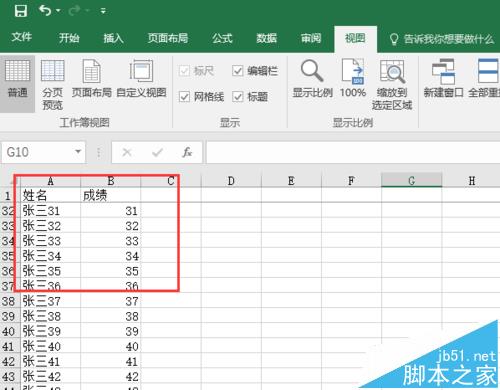Expand the Name Box dropdown arrow
This screenshot has width=500, height=390.
78,152
